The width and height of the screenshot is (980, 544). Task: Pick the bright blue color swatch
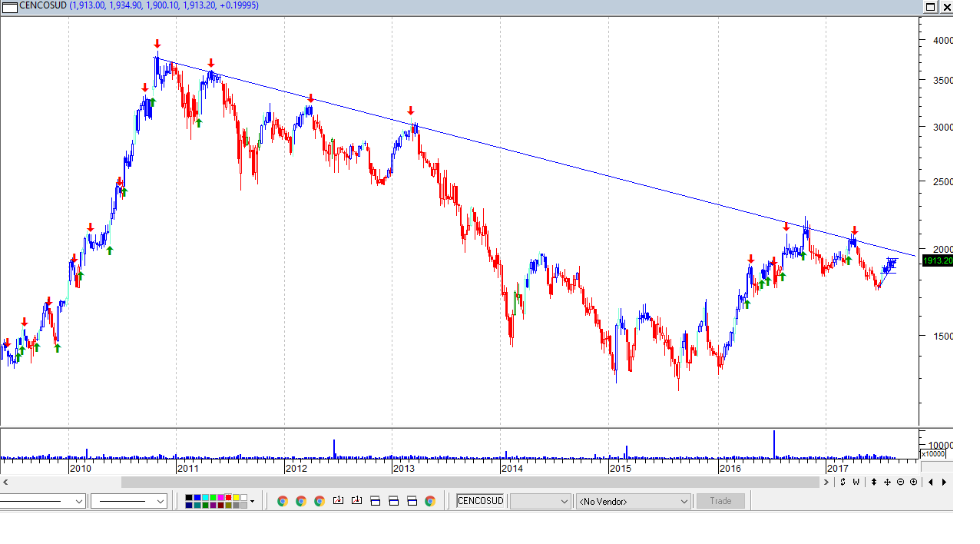point(197,497)
